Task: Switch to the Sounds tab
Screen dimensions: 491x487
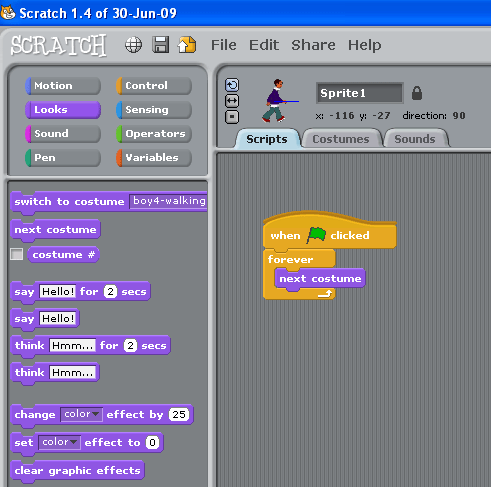Action: click(x=415, y=139)
